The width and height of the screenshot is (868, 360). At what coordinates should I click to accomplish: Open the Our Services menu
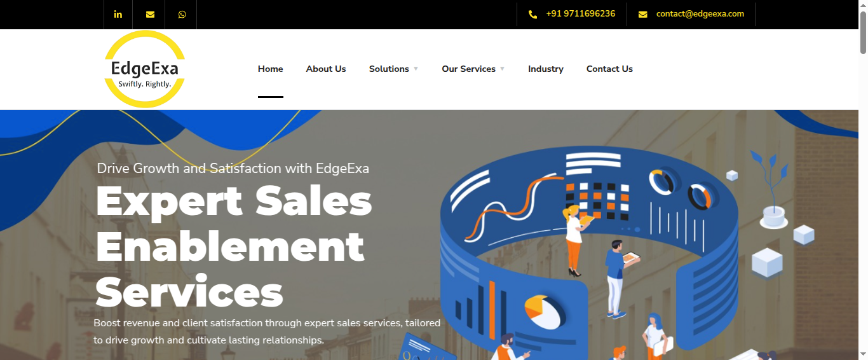469,69
